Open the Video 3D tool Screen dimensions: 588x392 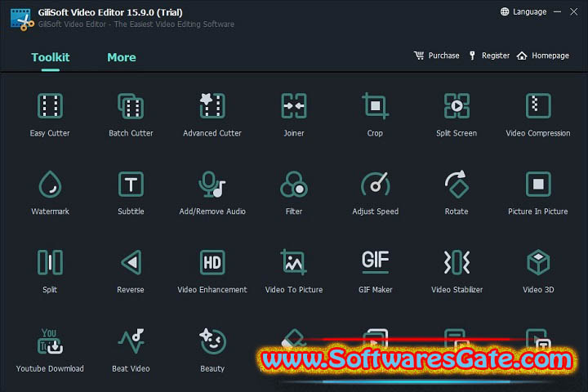coord(537,272)
